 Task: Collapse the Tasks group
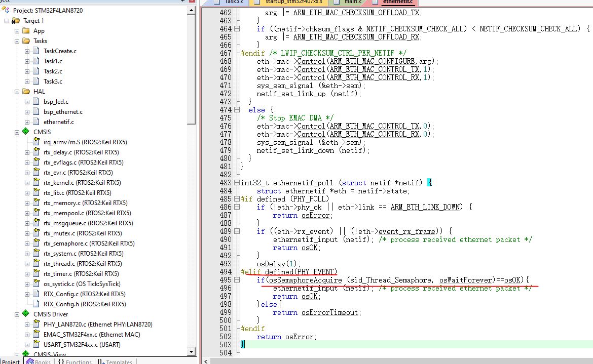17,41
